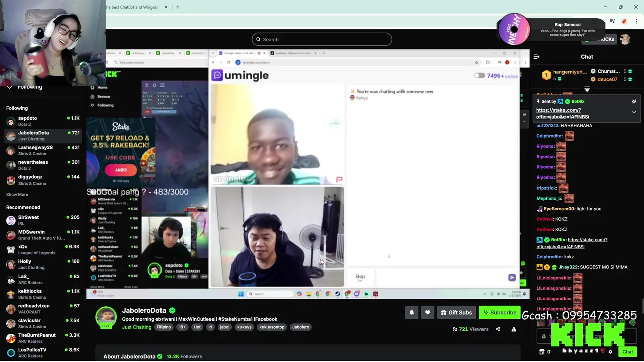Show more followed channels
The height and width of the screenshot is (362, 644).
pyautogui.click(x=17, y=195)
